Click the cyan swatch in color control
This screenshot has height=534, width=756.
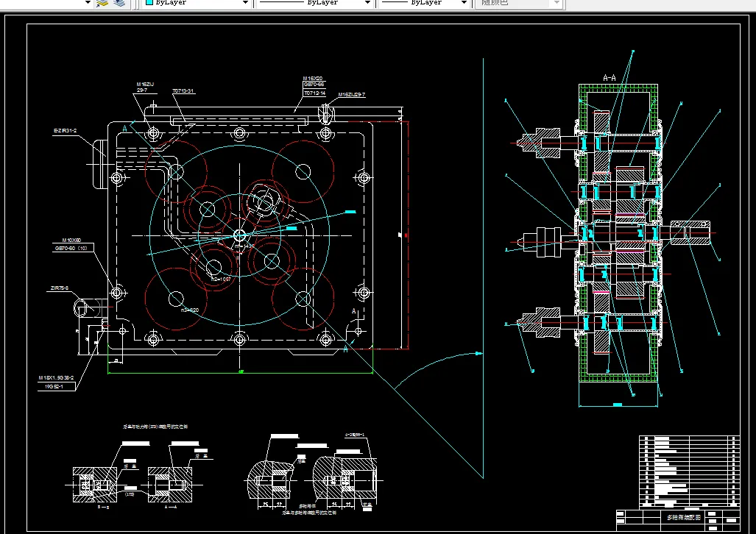coord(149,2)
